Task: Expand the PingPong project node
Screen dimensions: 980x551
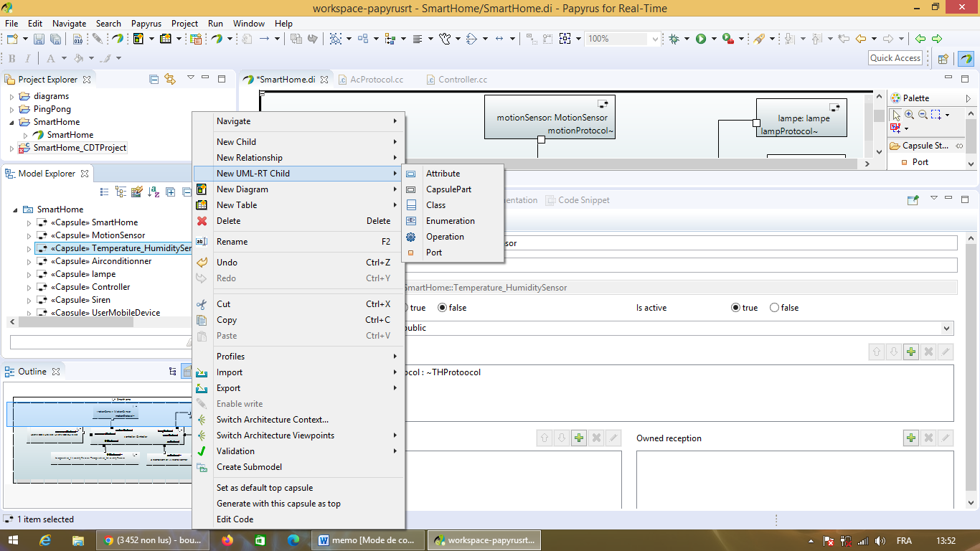Action: (11, 109)
